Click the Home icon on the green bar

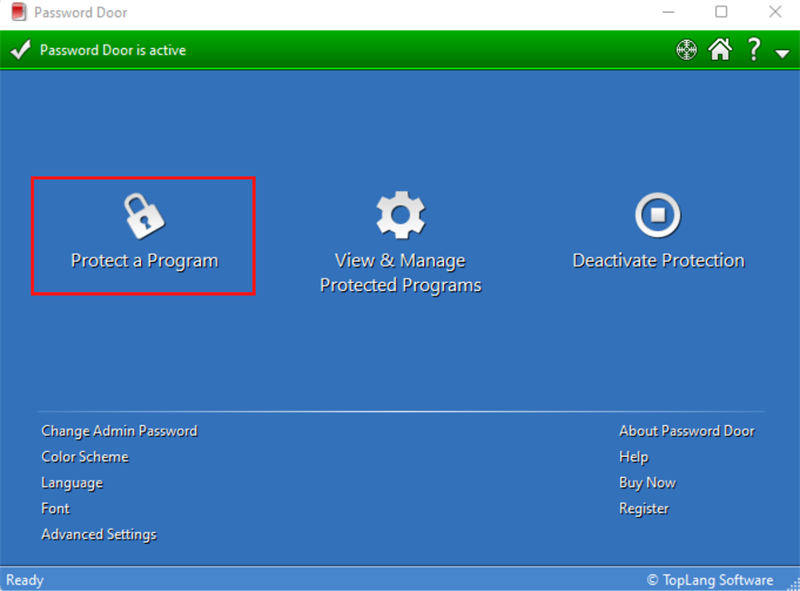coord(719,49)
